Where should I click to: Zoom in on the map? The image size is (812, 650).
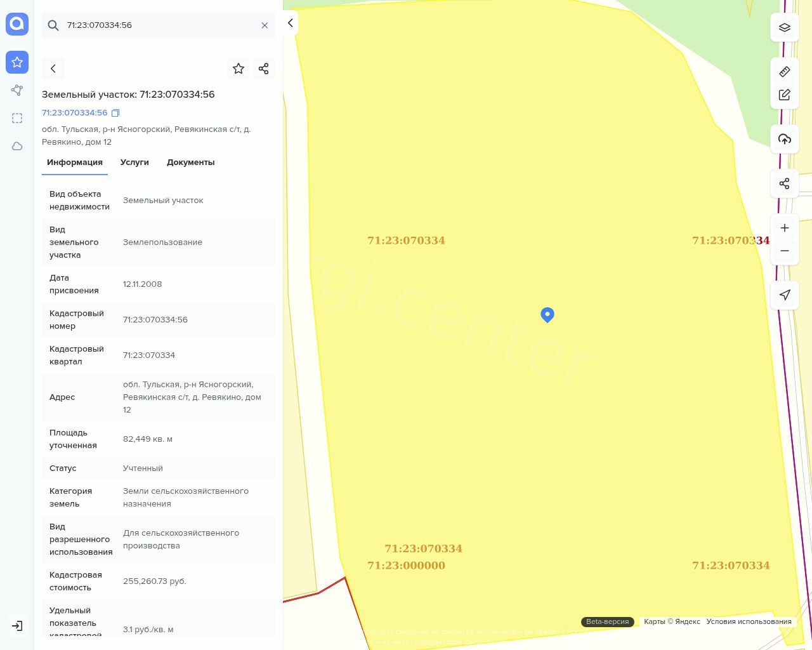pos(785,228)
